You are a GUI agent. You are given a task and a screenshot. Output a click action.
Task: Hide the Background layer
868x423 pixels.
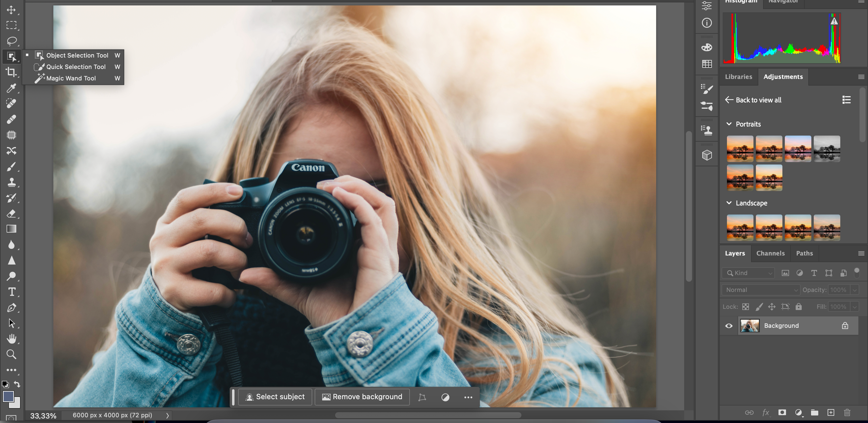point(728,325)
